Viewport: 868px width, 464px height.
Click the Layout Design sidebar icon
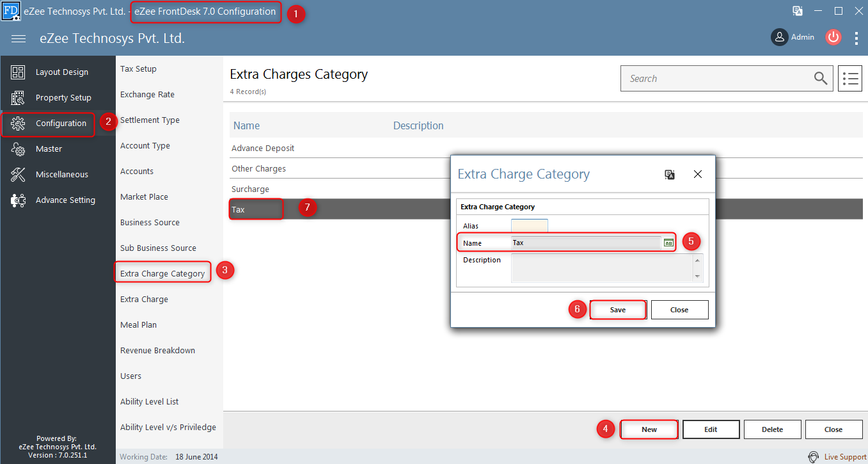tap(18, 72)
